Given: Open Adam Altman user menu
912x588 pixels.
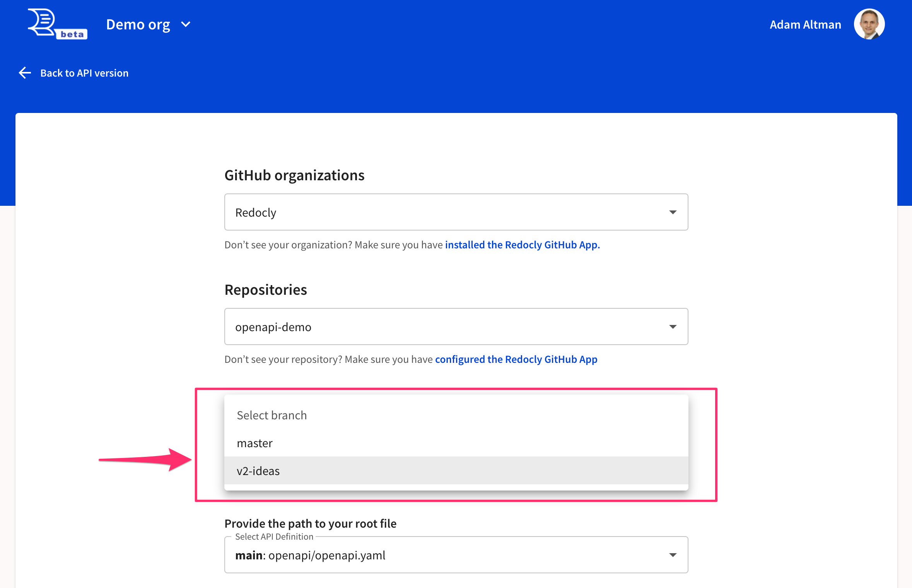Looking at the screenshot, I should click(805, 24).
